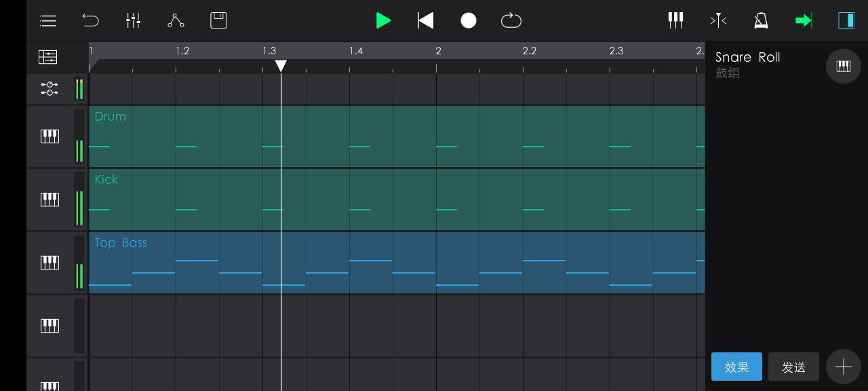Select the Drum track keyboard icon

(50, 136)
